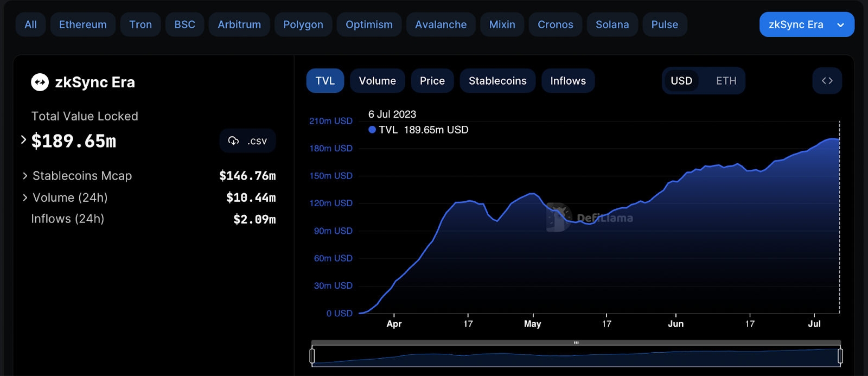The image size is (868, 376).
Task: Toggle the TVL chart metric
Action: tap(325, 81)
